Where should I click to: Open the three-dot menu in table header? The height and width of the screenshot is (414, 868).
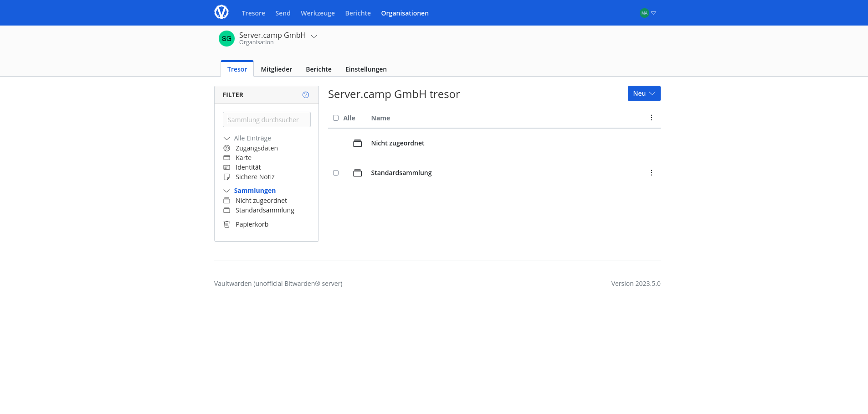651,118
